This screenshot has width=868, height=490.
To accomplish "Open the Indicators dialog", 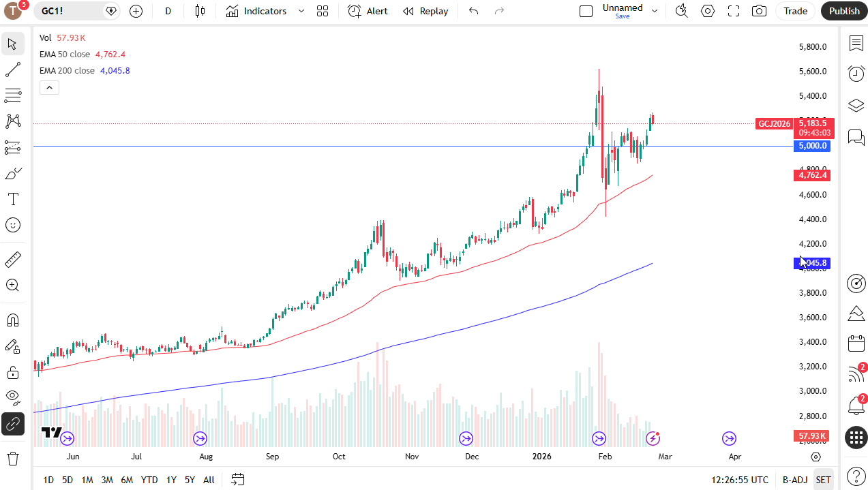I will pos(256,11).
